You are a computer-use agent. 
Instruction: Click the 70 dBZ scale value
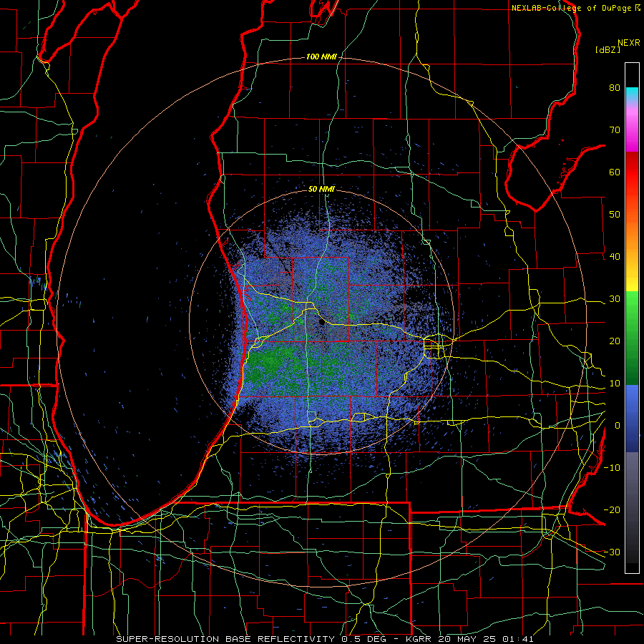[x=615, y=130]
